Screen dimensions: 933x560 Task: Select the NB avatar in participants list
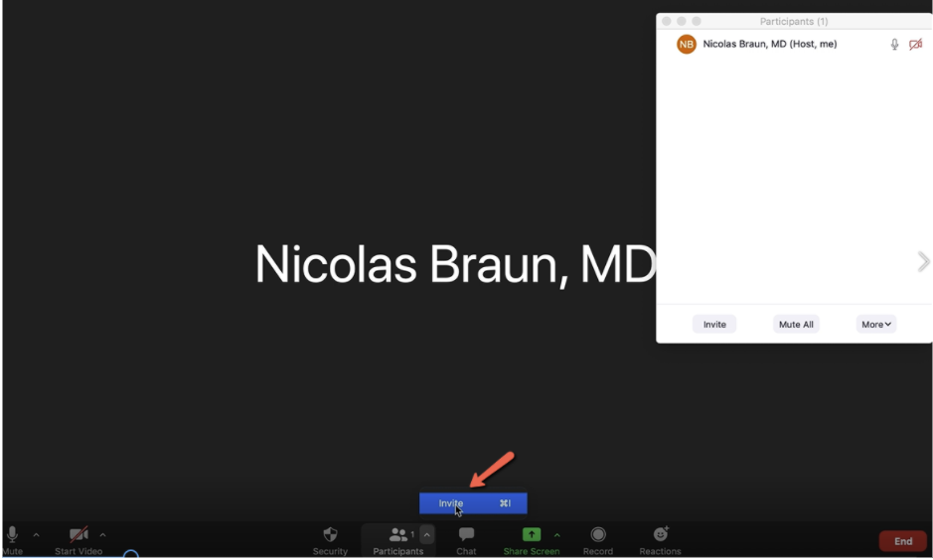click(687, 45)
